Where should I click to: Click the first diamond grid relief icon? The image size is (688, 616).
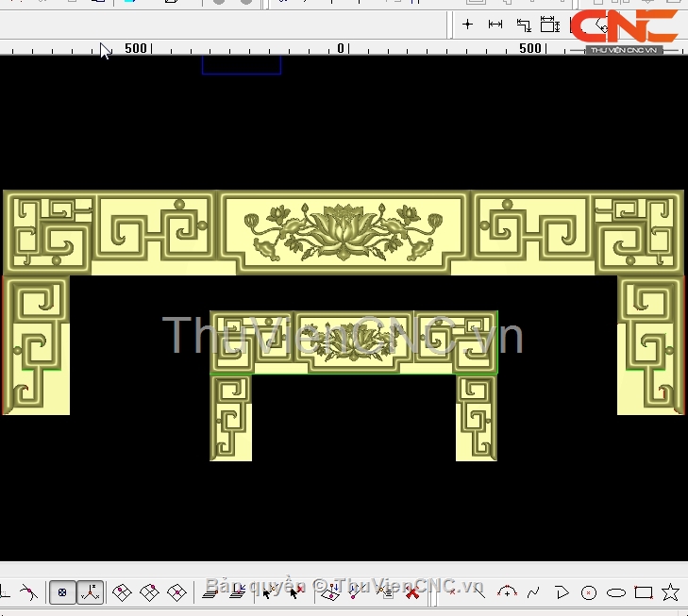click(x=122, y=592)
